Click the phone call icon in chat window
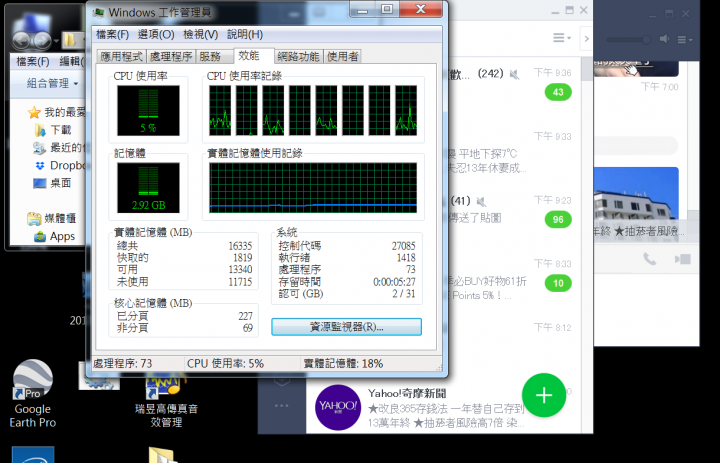This screenshot has height=463, width=720. pyautogui.click(x=650, y=259)
